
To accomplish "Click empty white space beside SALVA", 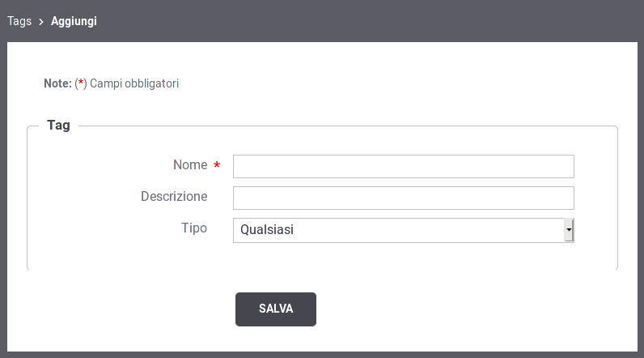I will pos(451,309).
